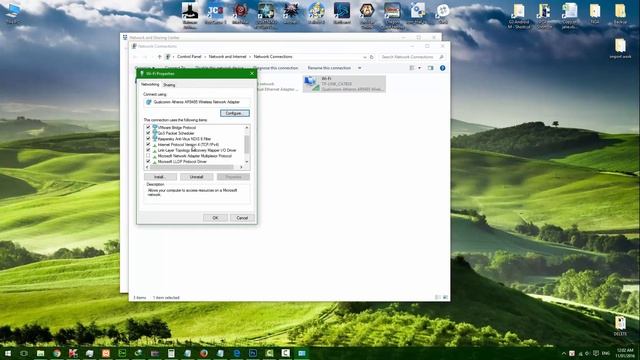This screenshot has width=640, height=360.
Task: Uncheck Microsoft LLDP Protocol Driver
Action: (148, 162)
